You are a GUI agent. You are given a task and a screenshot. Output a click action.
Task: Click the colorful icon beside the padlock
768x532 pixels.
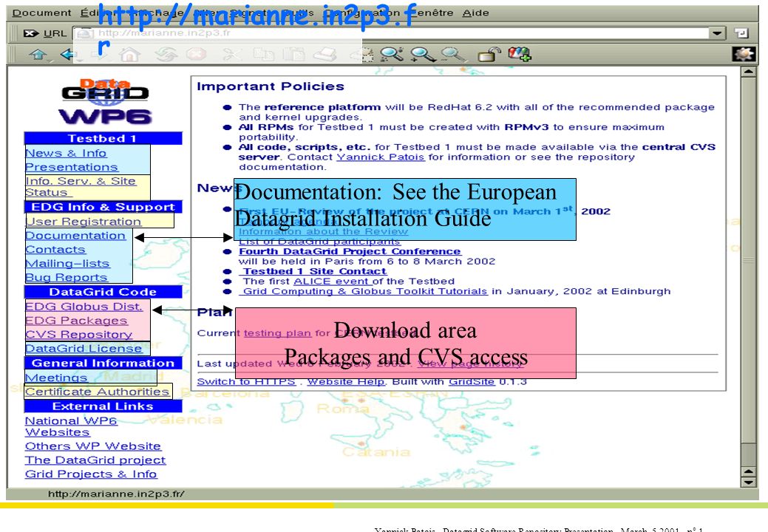coord(519,54)
